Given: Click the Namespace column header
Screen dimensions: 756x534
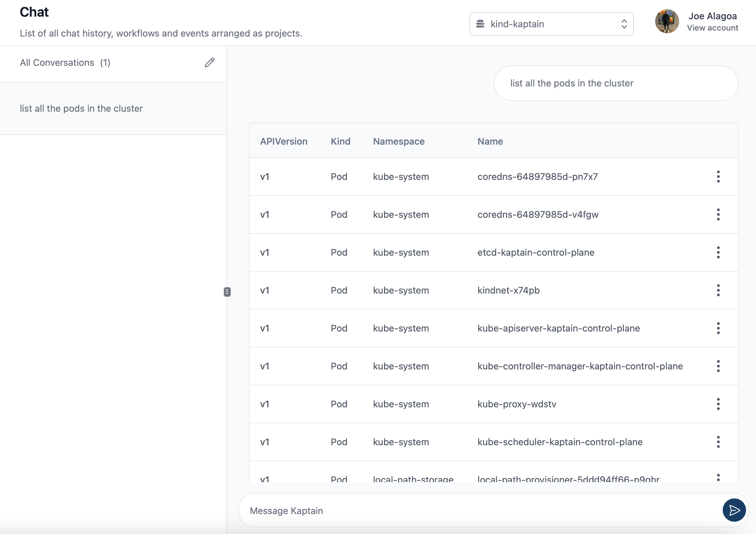Looking at the screenshot, I should [398, 141].
